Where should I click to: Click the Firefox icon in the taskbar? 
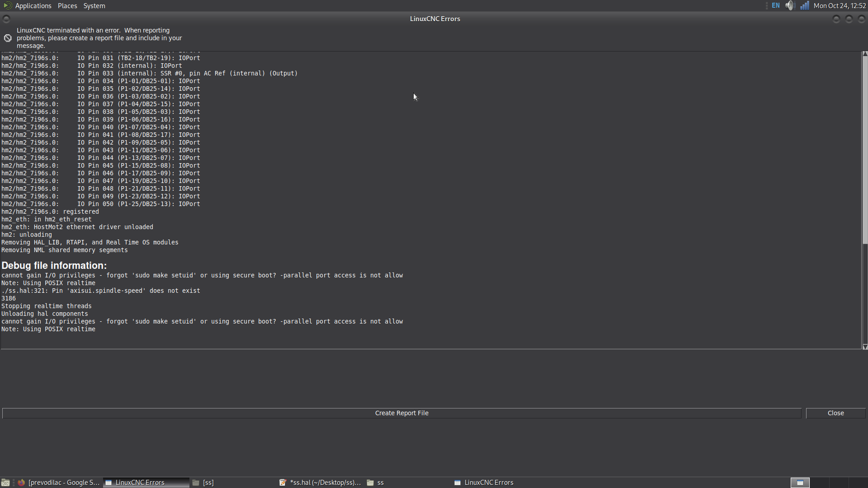point(21,483)
